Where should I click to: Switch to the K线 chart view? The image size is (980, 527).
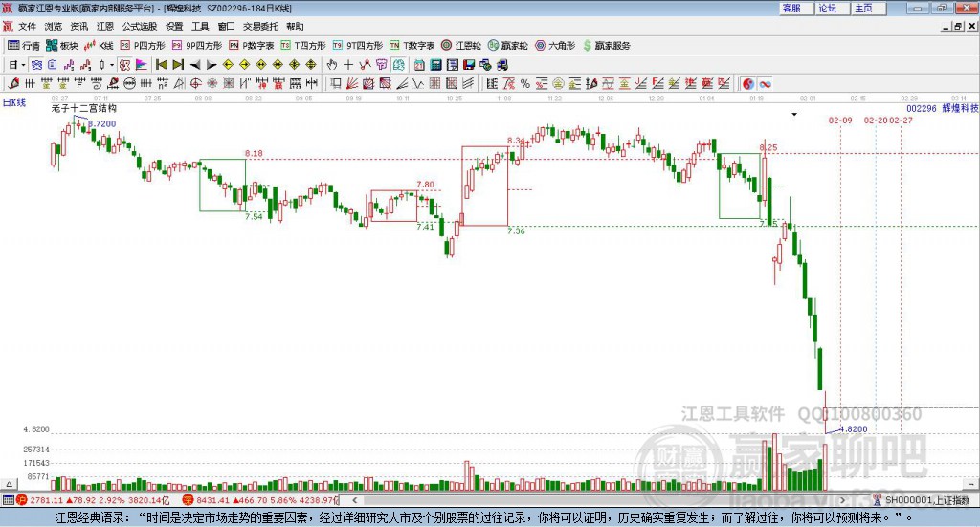[x=99, y=46]
